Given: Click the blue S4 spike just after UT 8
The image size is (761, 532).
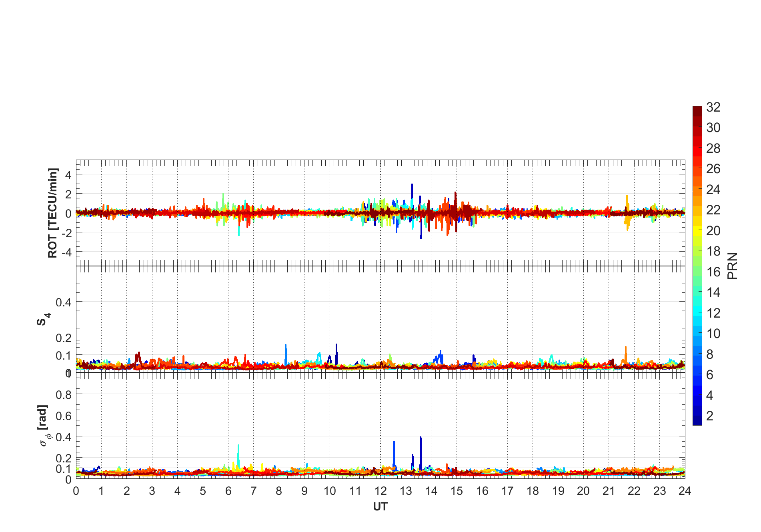Looking at the screenshot, I should [x=286, y=354].
